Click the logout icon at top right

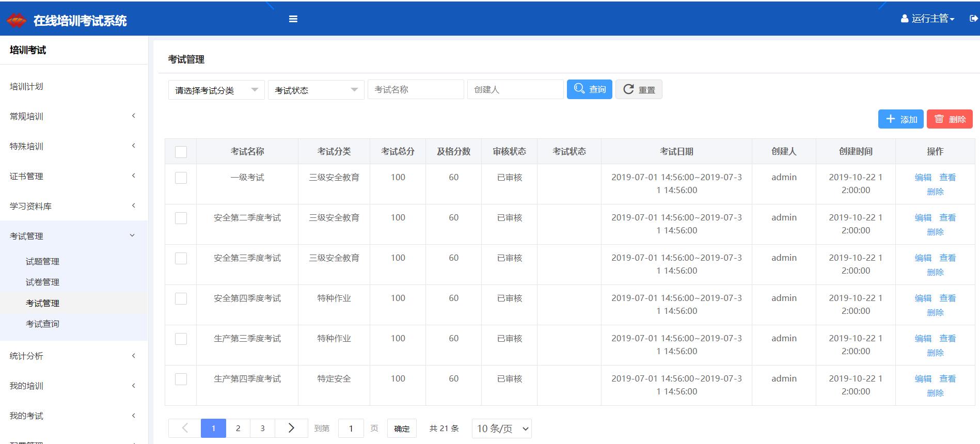[974, 19]
